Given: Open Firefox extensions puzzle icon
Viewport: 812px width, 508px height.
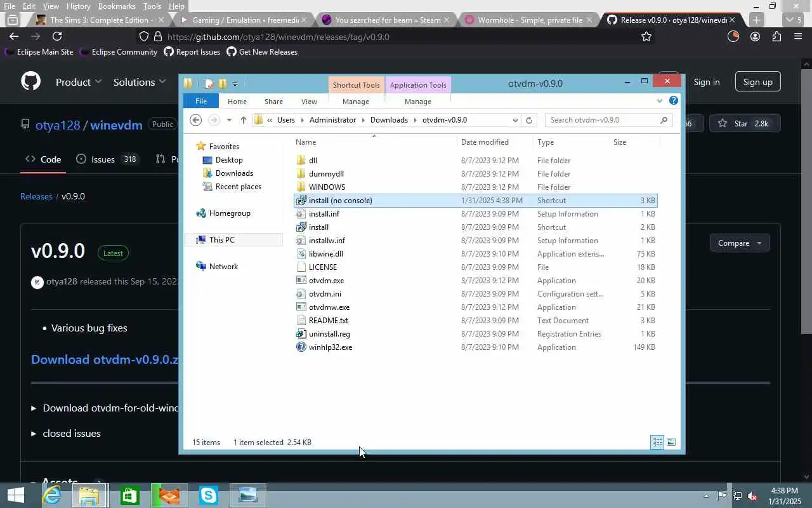Looking at the screenshot, I should tap(776, 37).
